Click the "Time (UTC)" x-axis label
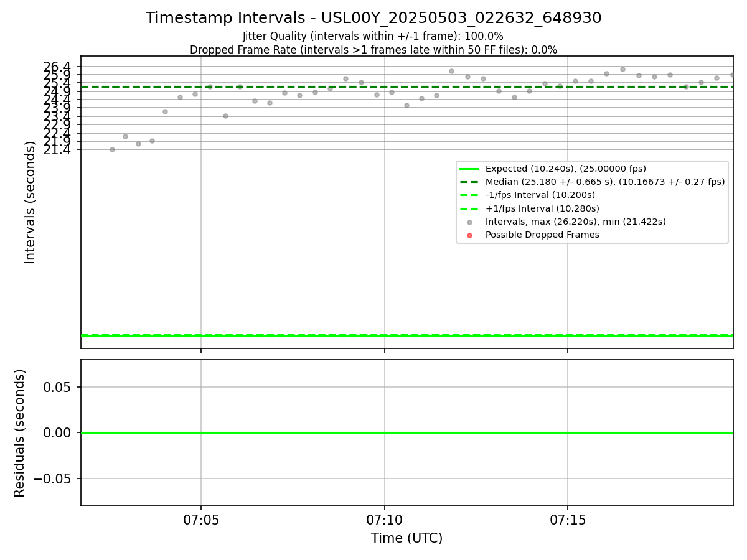 coord(407,538)
